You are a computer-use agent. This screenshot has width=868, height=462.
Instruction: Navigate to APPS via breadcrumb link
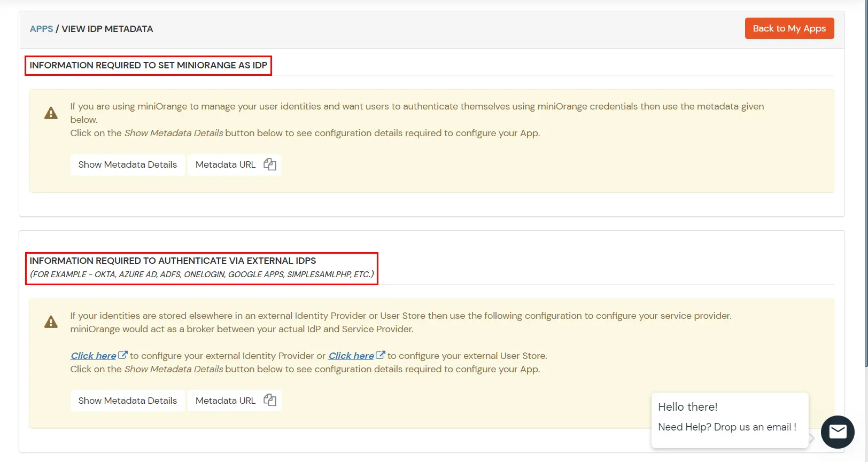(41, 29)
